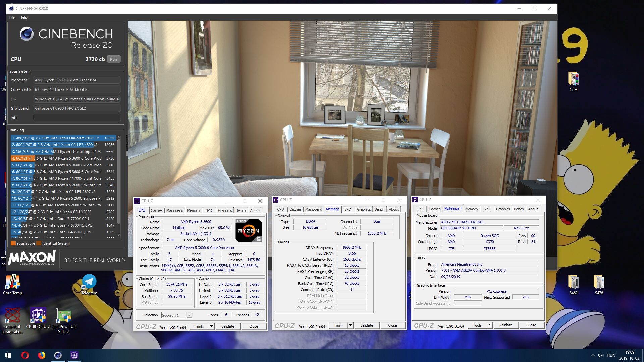Select ranking row Intel Core i7-7700K 2420
Viewport: 644px width, 362px height.
pyautogui.click(x=63, y=219)
